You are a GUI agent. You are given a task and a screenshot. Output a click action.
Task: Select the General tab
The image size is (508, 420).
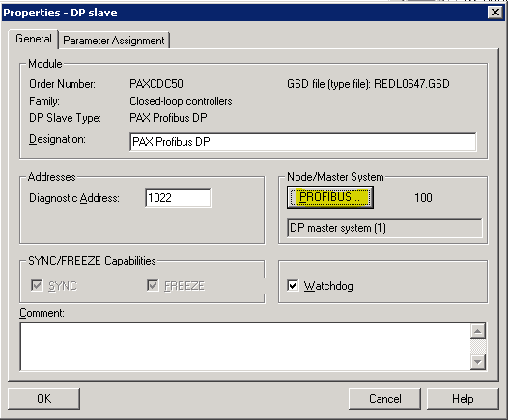[x=34, y=39]
